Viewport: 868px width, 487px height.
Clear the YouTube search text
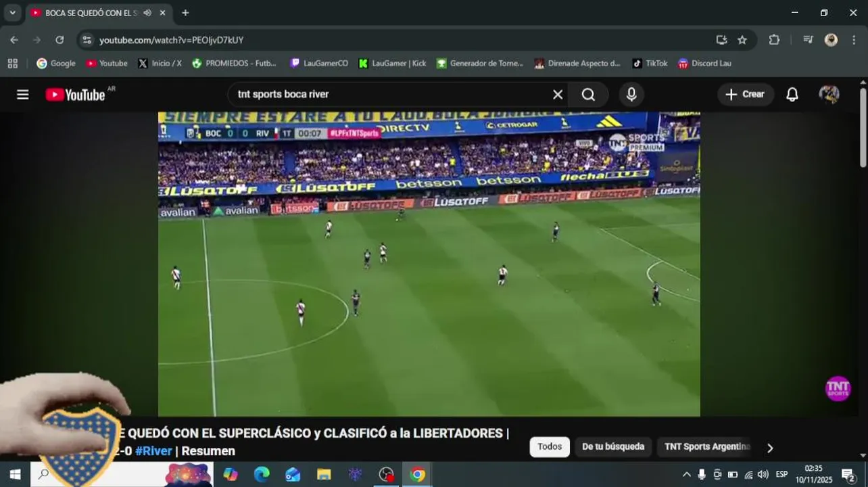558,95
